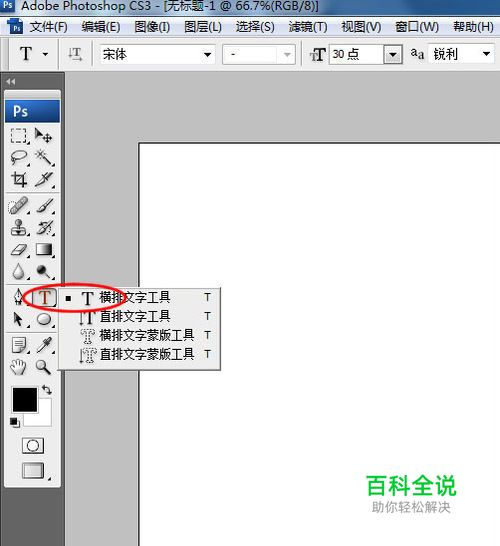500x546 pixels.
Task: Select the Zoom magnifier tool
Action: coord(44,367)
